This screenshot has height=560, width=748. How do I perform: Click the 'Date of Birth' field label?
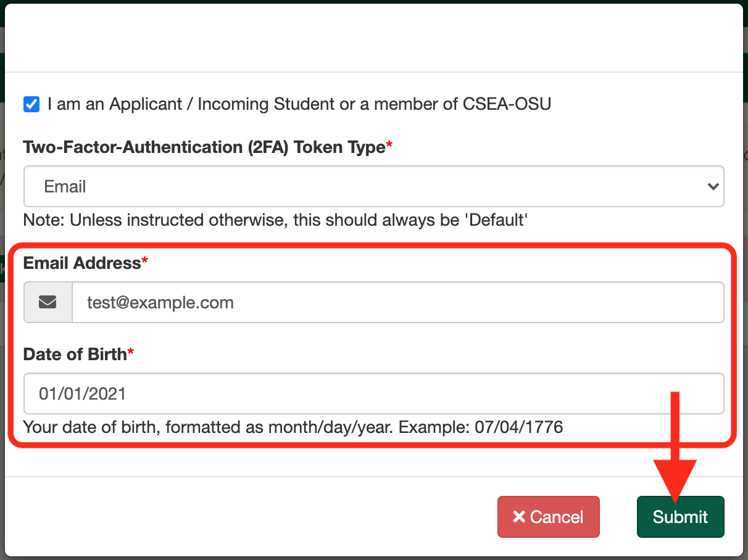[75, 354]
